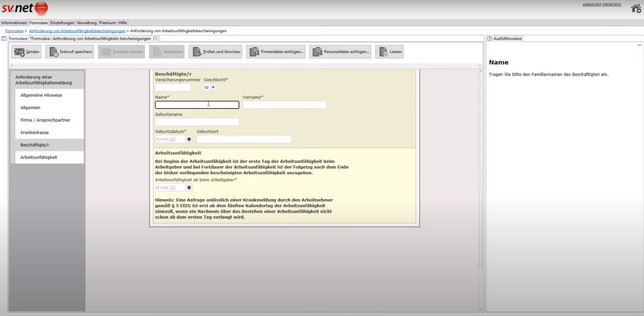Save draft with Entwurf speichern
Screen dimensions: 644x316
pos(70,52)
